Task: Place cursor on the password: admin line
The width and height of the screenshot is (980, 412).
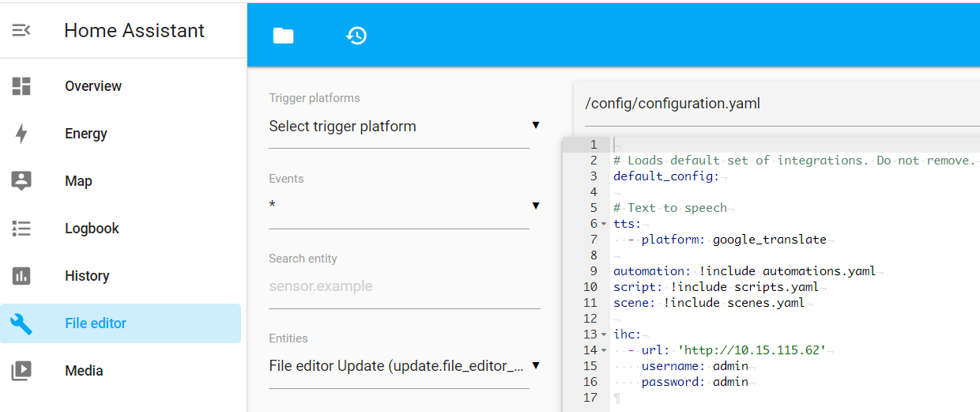Action: pos(695,382)
